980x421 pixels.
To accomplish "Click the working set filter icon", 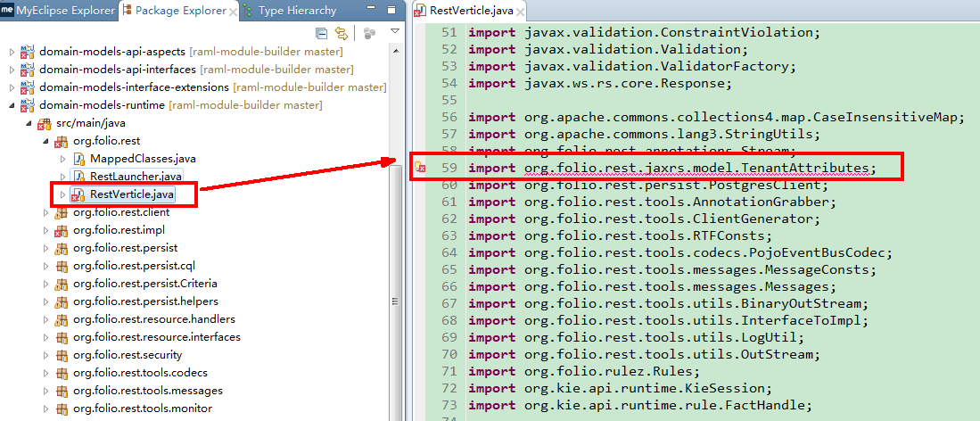I will pos(369,33).
